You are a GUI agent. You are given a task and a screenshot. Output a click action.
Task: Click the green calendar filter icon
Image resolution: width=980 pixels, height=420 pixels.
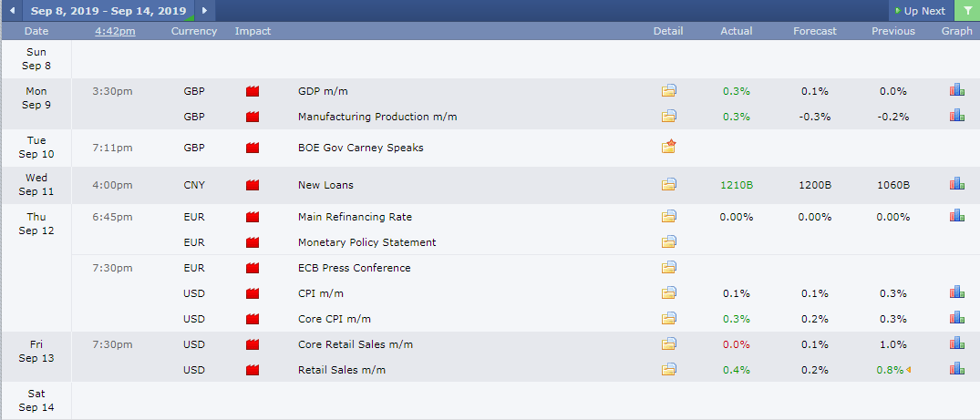(966, 11)
